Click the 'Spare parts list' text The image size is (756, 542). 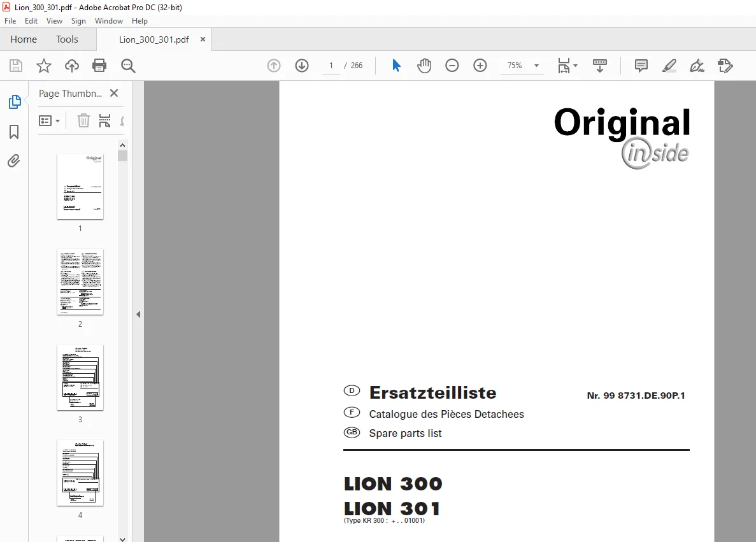(405, 433)
